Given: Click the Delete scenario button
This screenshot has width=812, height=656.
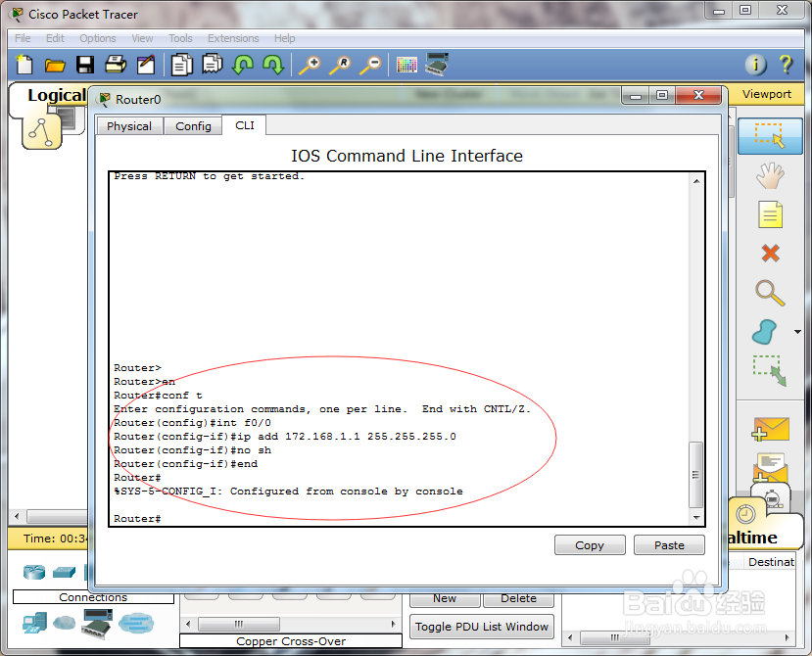Looking at the screenshot, I should 518,598.
